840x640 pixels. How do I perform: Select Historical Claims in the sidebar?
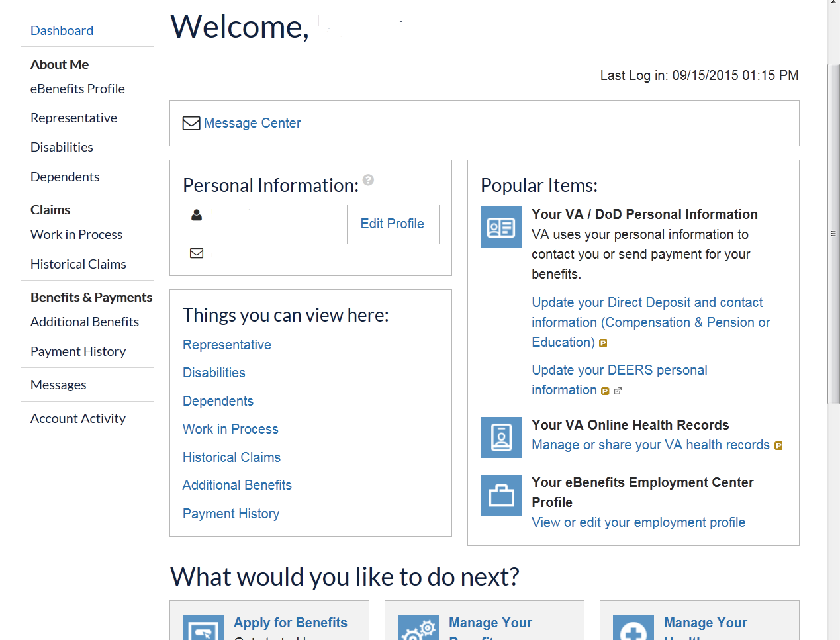(x=78, y=264)
